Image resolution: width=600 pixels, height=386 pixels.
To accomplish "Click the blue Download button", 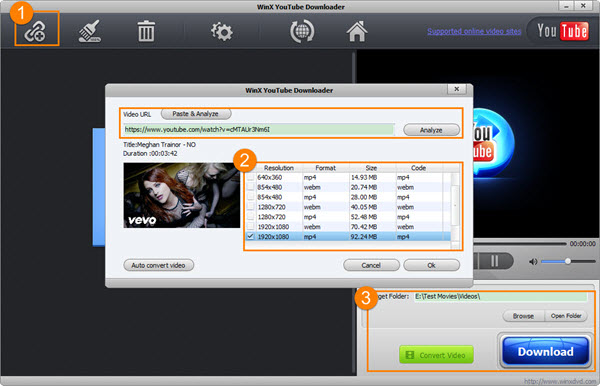I will coord(545,351).
